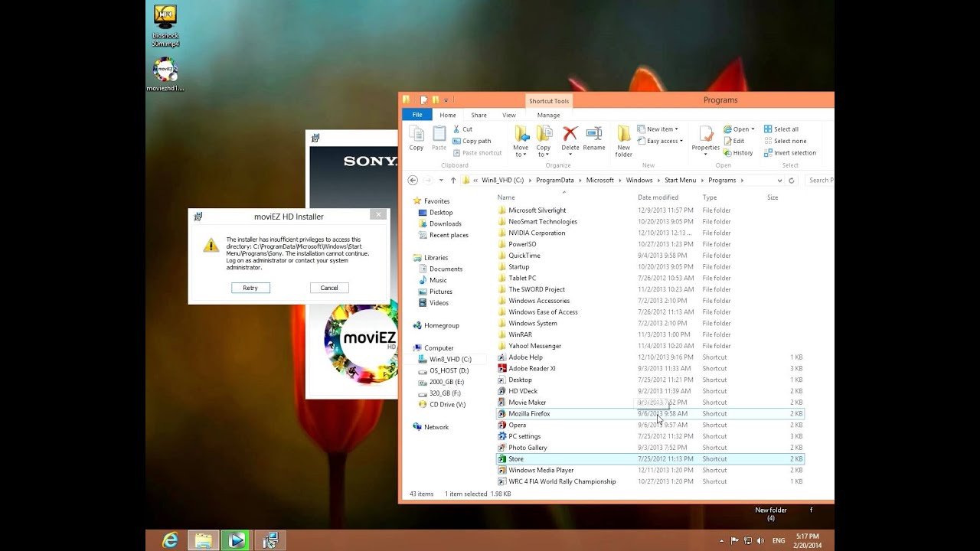Switch to the View ribbon tab
Image resolution: width=980 pixels, height=551 pixels.
[508, 115]
